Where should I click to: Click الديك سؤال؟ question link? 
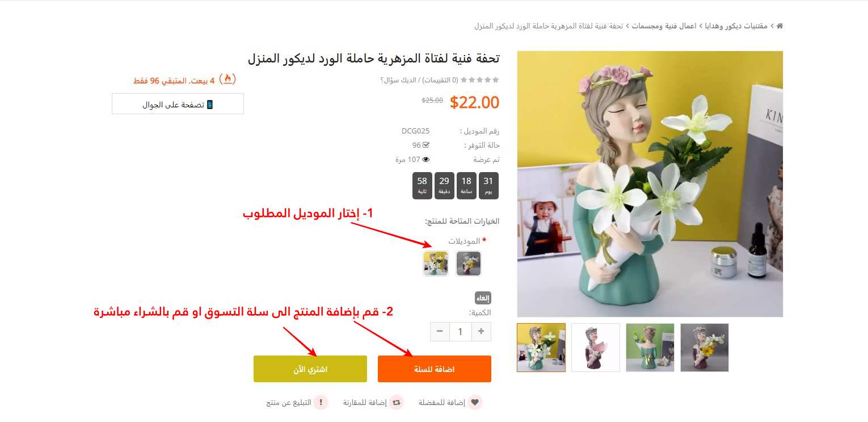[x=398, y=80]
